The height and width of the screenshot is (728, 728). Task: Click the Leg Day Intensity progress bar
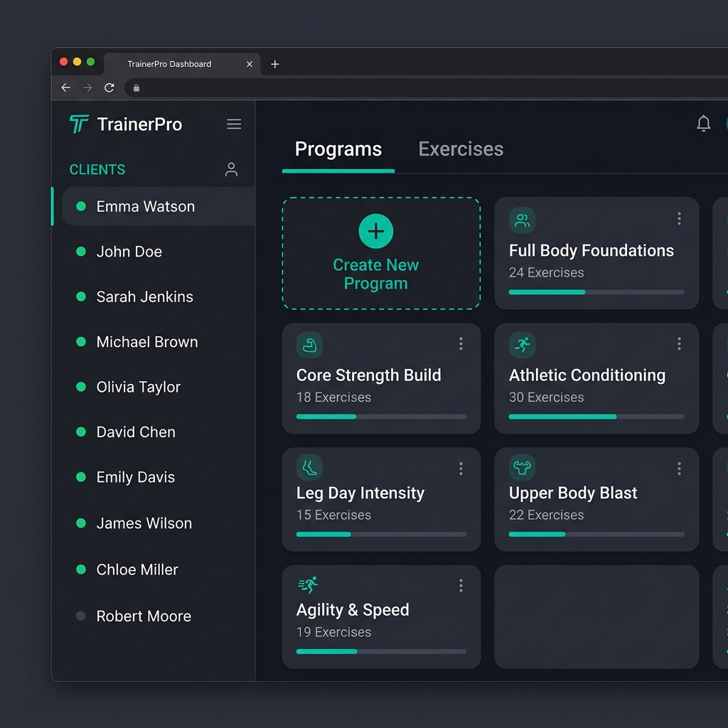pos(381,535)
